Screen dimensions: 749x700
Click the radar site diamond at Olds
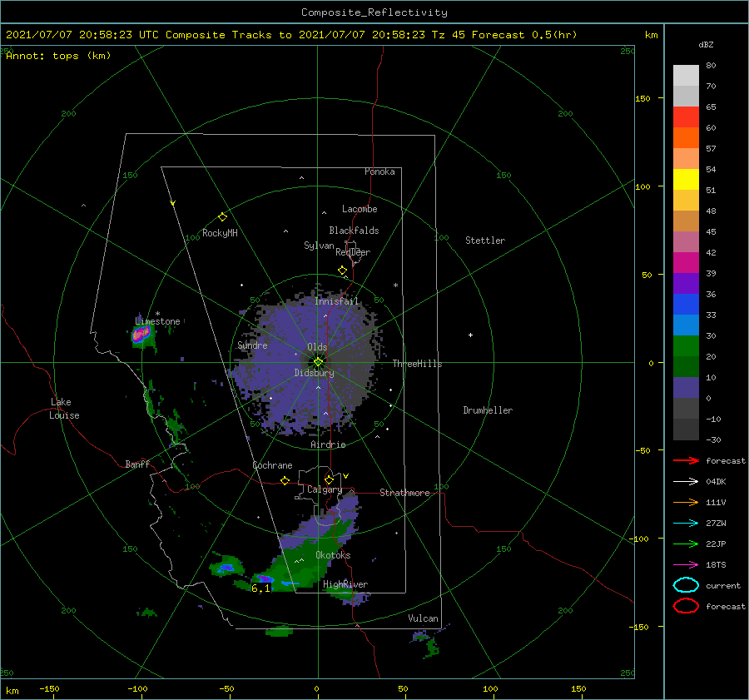pyautogui.click(x=318, y=362)
